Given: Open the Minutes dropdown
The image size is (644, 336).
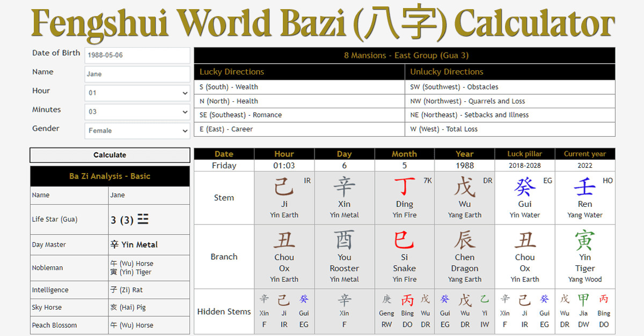Looking at the screenshot, I should (137, 112).
